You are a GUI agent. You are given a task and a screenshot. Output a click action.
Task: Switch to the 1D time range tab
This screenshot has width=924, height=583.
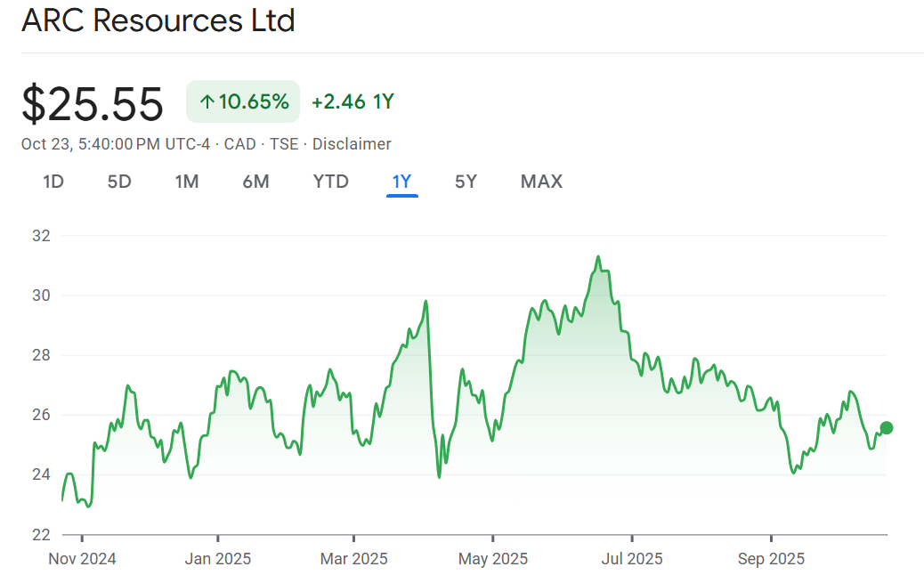(53, 182)
